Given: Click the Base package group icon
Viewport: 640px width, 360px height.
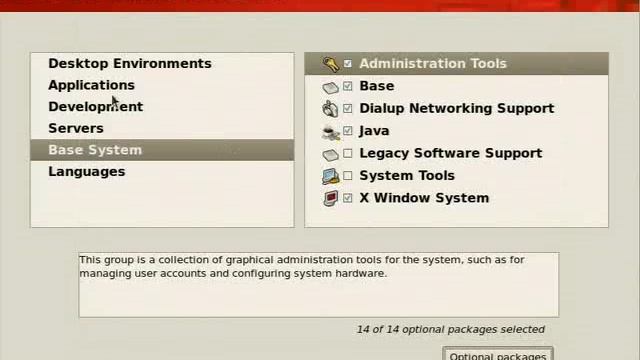Looking at the screenshot, I should point(330,87).
